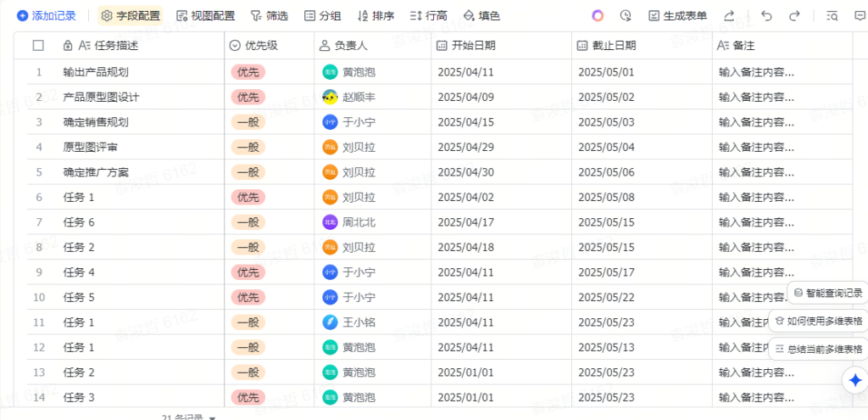Viewport: 868px width, 420px height.
Task: Open the 筛选 filter menu
Action: pos(269,15)
